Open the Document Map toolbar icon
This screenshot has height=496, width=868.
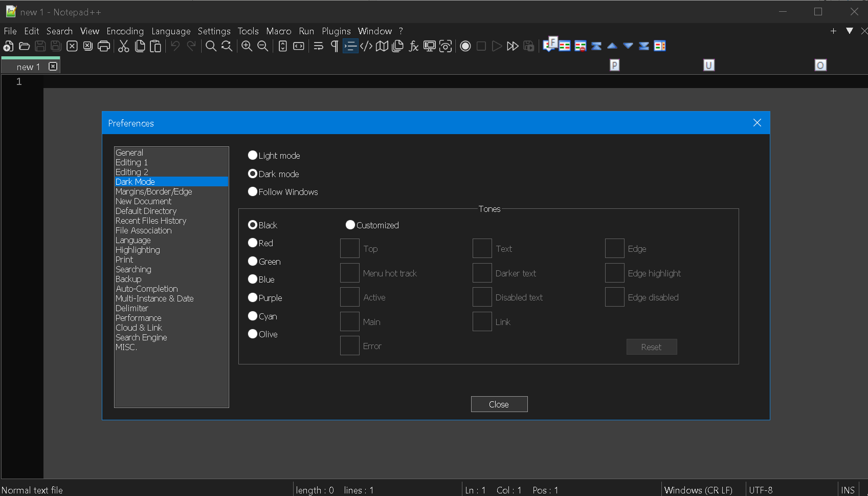tap(382, 46)
